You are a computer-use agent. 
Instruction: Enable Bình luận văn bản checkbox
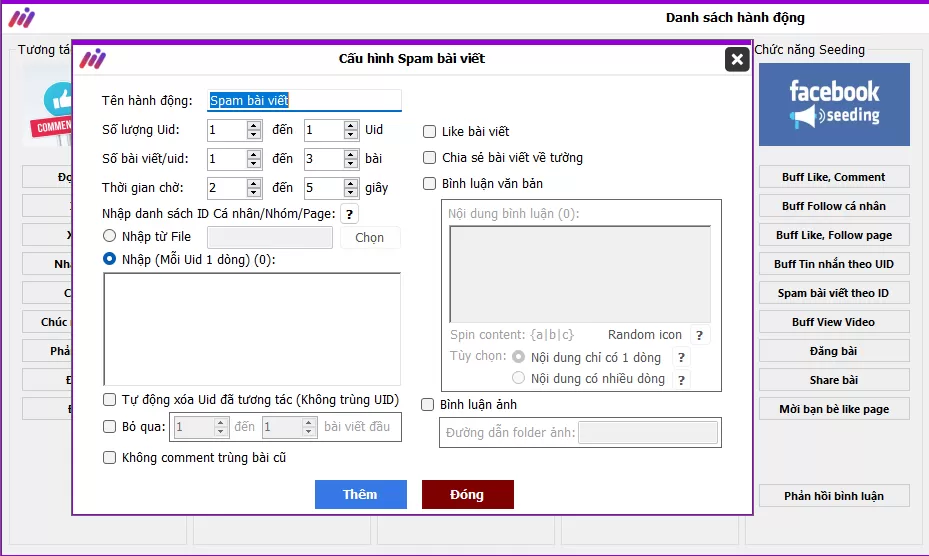[430, 184]
